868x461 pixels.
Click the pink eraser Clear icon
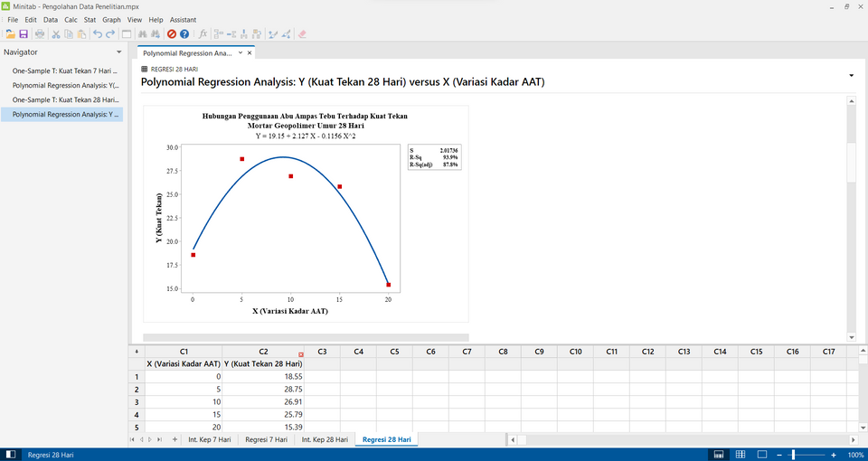[302, 34]
